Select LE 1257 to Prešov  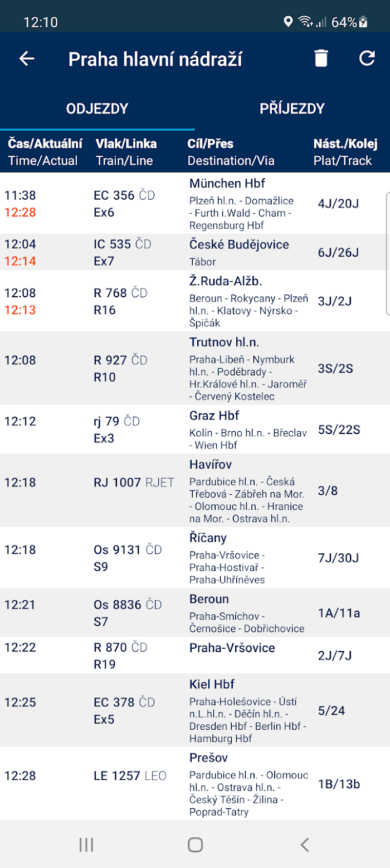pyautogui.click(x=195, y=784)
